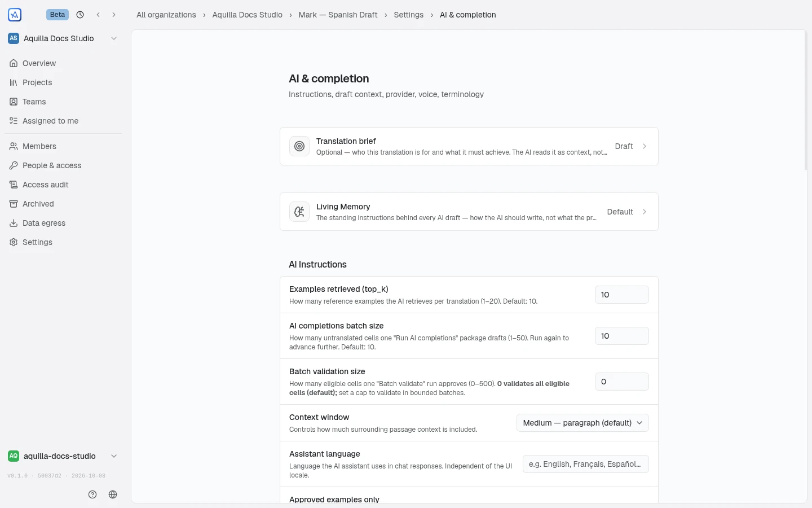Viewport: 812px width, 508px height.
Task: Open help via question mark icon
Action: pos(92,494)
